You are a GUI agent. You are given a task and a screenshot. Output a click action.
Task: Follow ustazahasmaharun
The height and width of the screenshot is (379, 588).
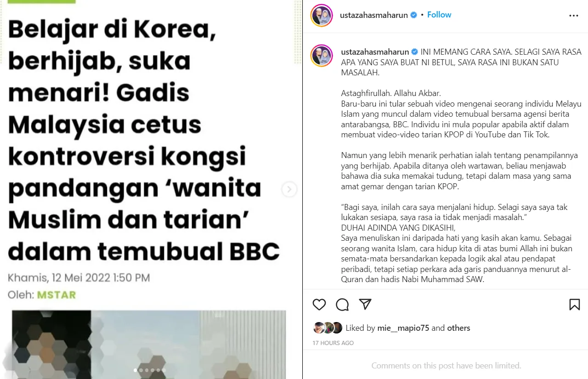click(439, 15)
